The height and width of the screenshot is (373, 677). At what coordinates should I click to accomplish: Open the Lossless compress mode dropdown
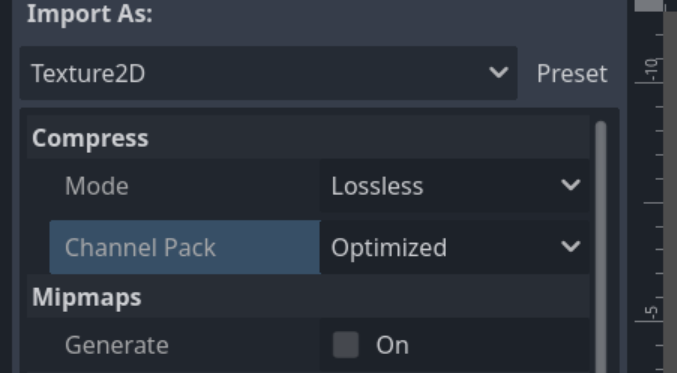click(x=455, y=185)
